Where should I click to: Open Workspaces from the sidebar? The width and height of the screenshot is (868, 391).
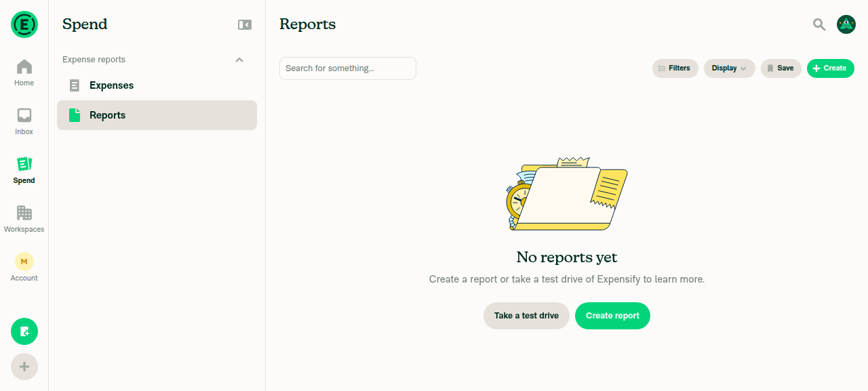tap(24, 220)
